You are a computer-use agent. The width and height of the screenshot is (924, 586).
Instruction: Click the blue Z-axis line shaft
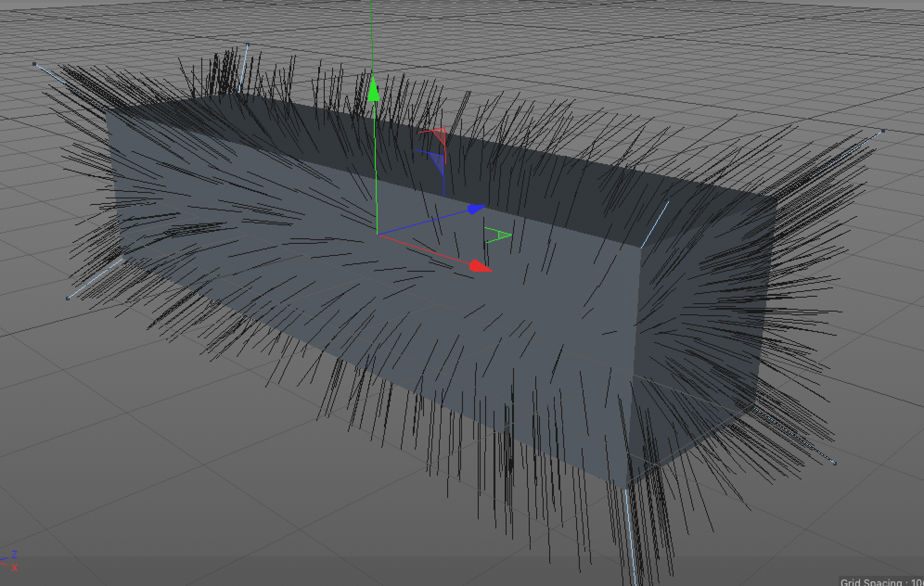click(422, 223)
